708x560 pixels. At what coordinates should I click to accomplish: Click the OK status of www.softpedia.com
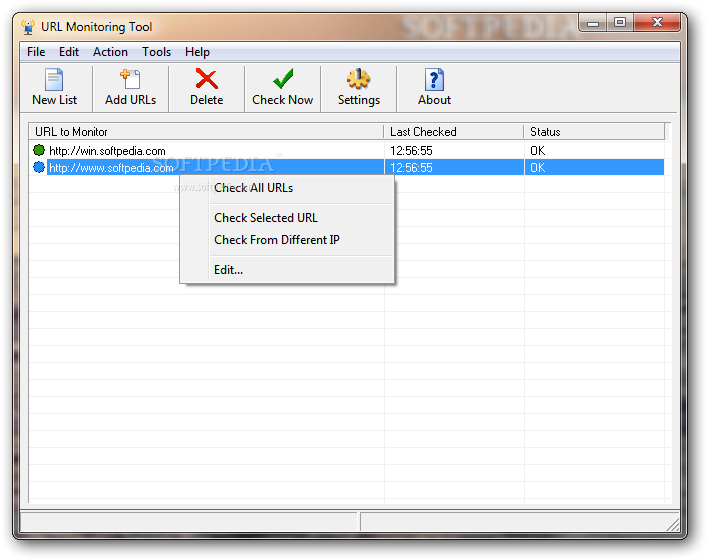click(x=537, y=168)
